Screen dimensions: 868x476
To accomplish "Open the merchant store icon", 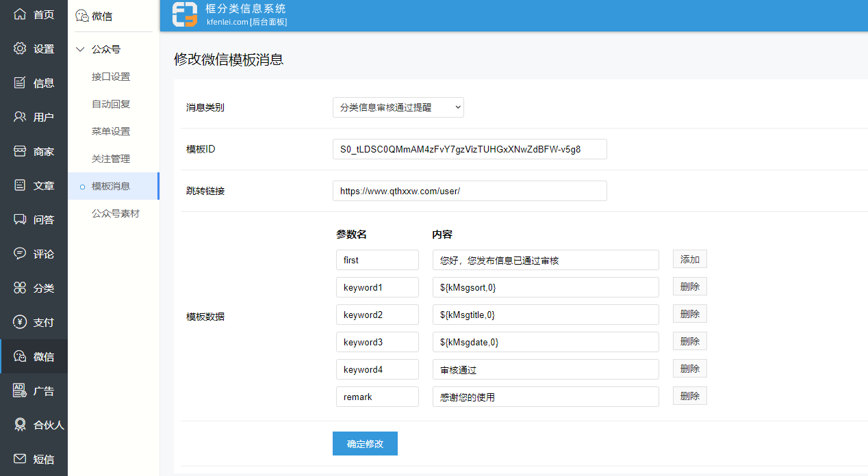I will 20,151.
